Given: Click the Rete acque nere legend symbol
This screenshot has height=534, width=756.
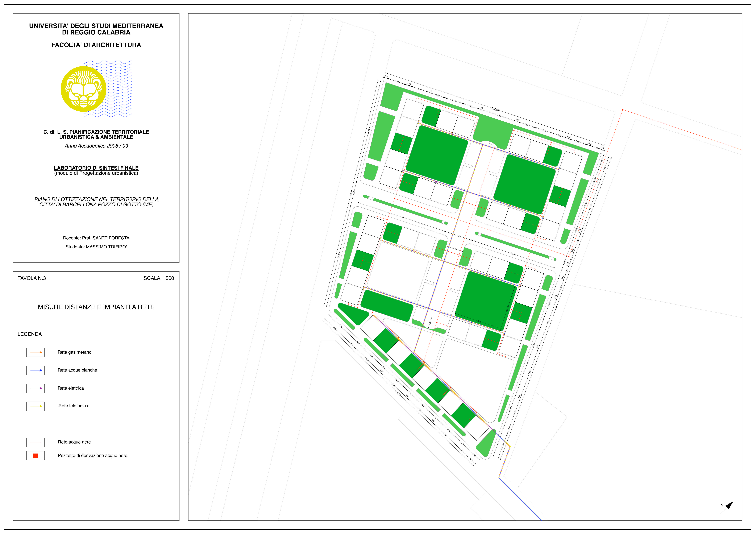Looking at the screenshot, I should click(x=36, y=442).
